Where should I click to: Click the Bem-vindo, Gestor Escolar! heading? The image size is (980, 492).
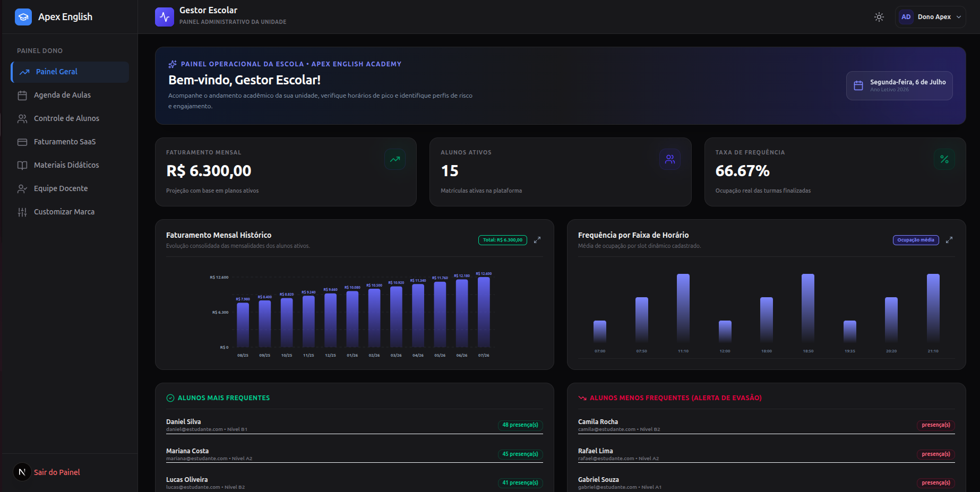point(244,80)
